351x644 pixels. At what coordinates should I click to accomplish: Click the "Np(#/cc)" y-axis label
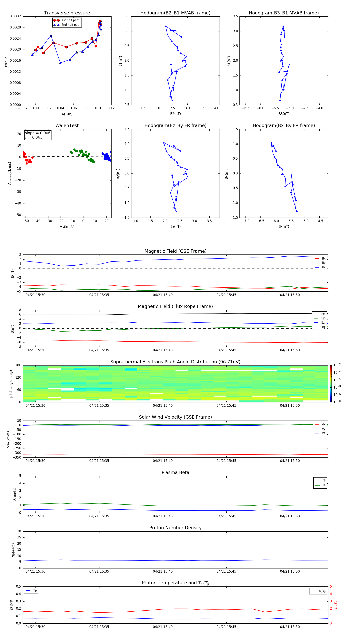[13, 550]
